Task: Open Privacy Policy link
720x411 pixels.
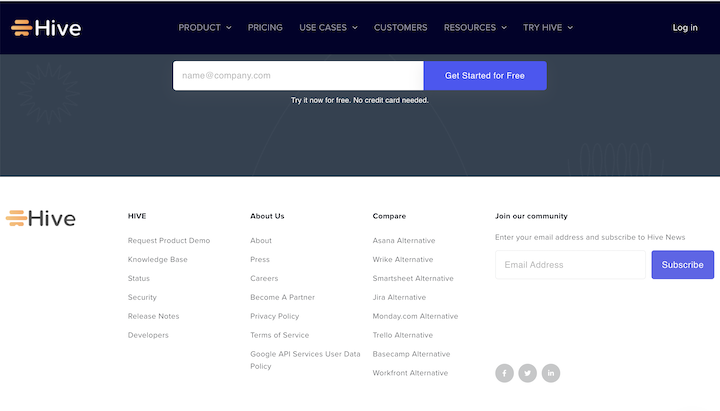Action: pyautogui.click(x=275, y=316)
